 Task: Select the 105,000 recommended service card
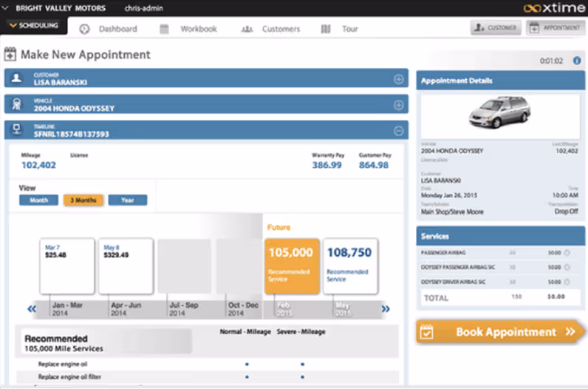(292, 265)
